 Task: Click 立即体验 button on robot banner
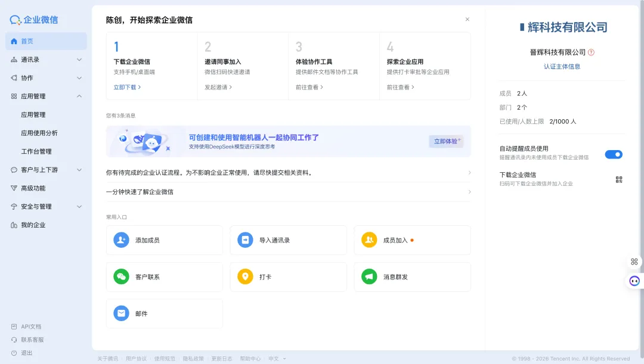pos(447,141)
